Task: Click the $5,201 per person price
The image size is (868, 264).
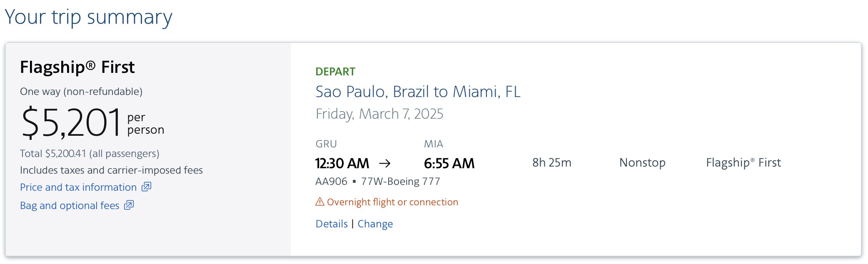Action: point(92,122)
